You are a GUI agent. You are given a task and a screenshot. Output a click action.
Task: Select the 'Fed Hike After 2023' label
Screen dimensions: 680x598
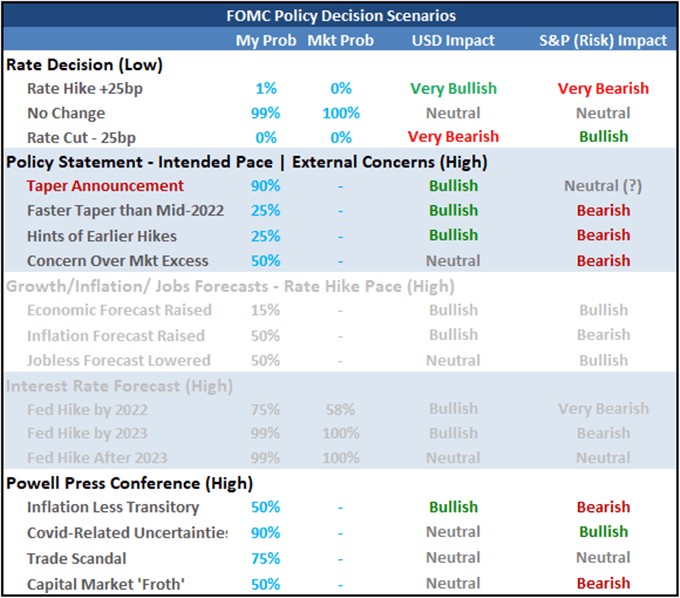coord(97,458)
